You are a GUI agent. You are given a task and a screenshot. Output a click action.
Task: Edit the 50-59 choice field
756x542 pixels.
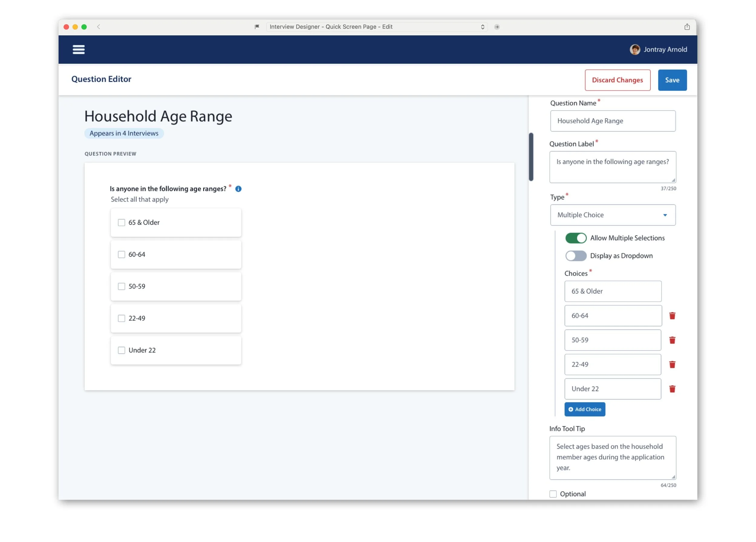tap(612, 340)
